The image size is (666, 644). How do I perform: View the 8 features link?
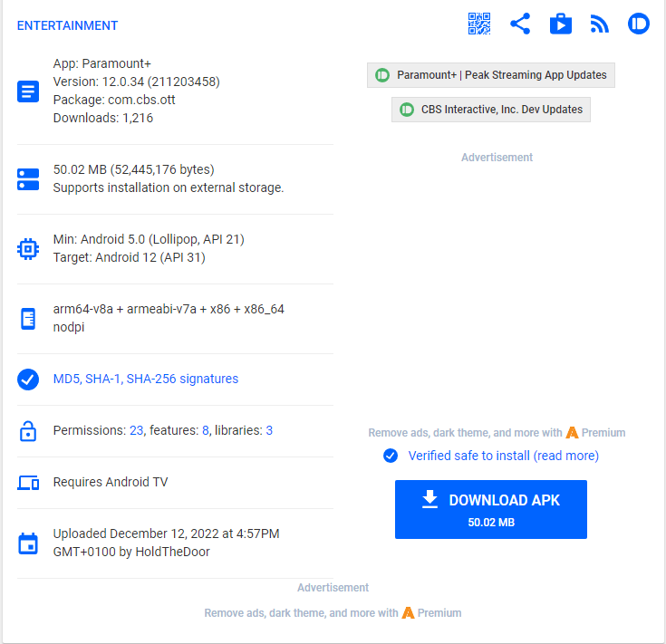(x=206, y=430)
